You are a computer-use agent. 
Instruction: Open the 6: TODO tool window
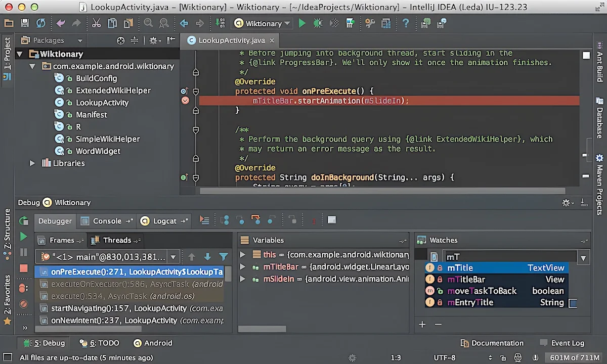pyautogui.click(x=99, y=343)
